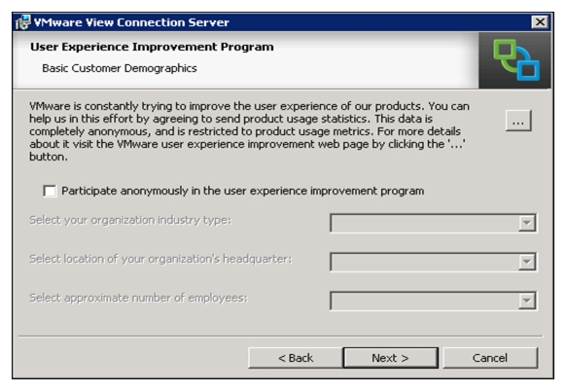Proceed with the Next > button

(391, 358)
